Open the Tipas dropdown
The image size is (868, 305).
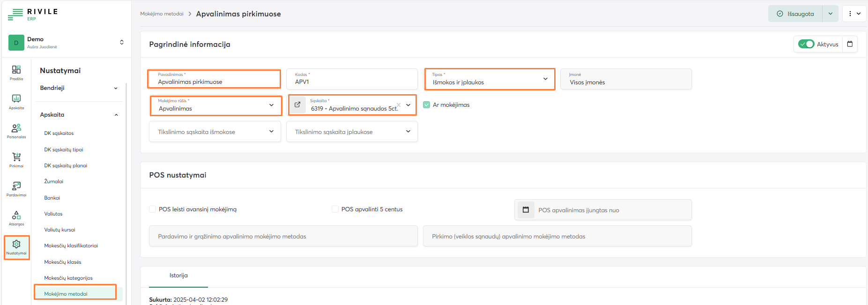[490, 79]
